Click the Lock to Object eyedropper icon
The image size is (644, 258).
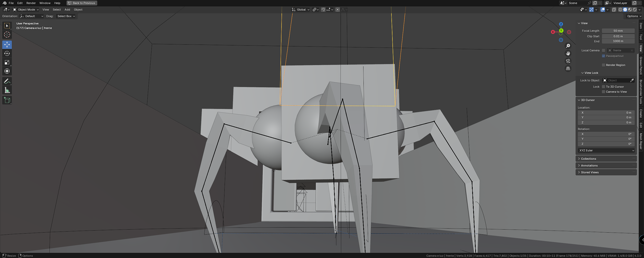pyautogui.click(x=632, y=80)
